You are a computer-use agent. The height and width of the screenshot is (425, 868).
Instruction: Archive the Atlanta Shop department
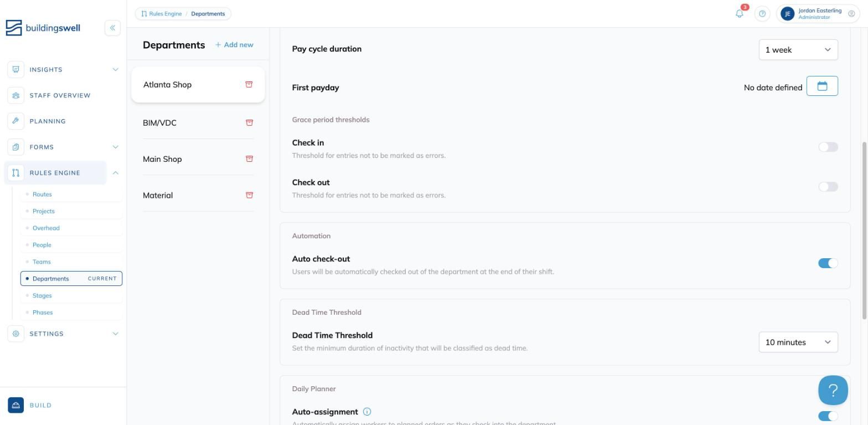[249, 84]
